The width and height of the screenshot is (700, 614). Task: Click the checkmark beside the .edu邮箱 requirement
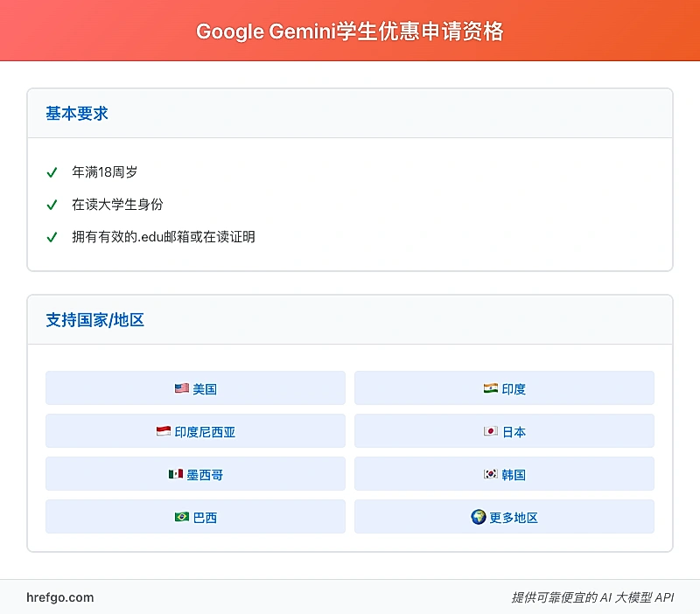(52, 237)
